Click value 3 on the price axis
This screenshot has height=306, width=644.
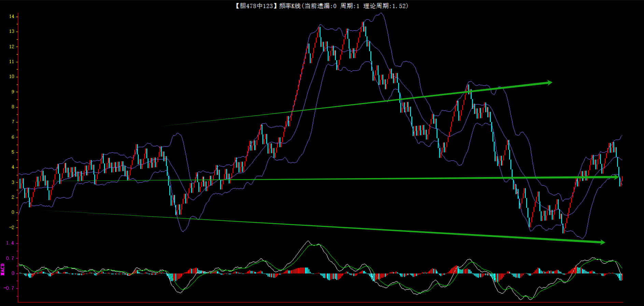pyautogui.click(x=13, y=182)
